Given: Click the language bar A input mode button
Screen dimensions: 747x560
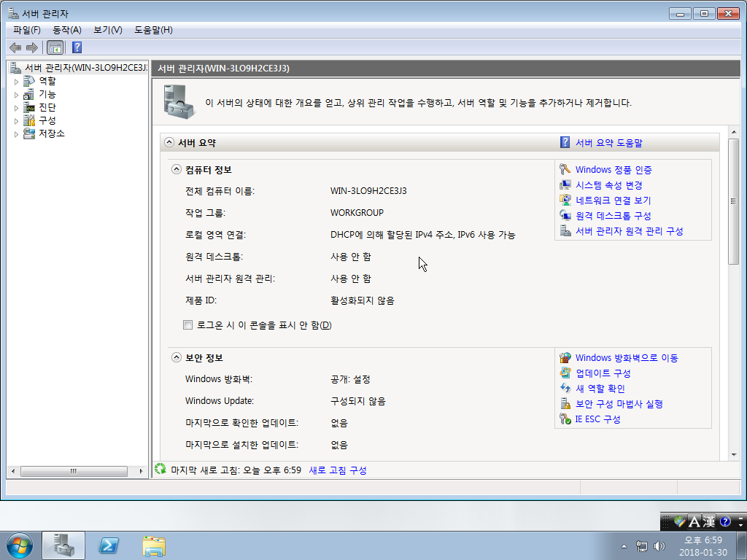Looking at the screenshot, I should 694,522.
